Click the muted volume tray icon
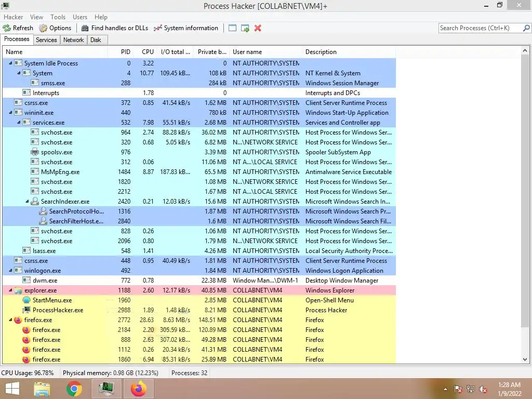The height and width of the screenshot is (399, 532). click(483, 389)
